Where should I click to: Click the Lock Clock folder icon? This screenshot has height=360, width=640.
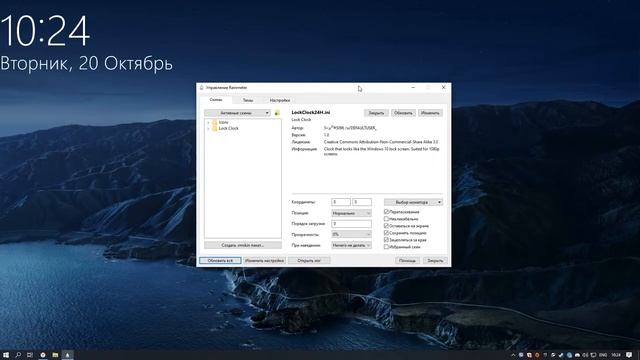coord(214,128)
